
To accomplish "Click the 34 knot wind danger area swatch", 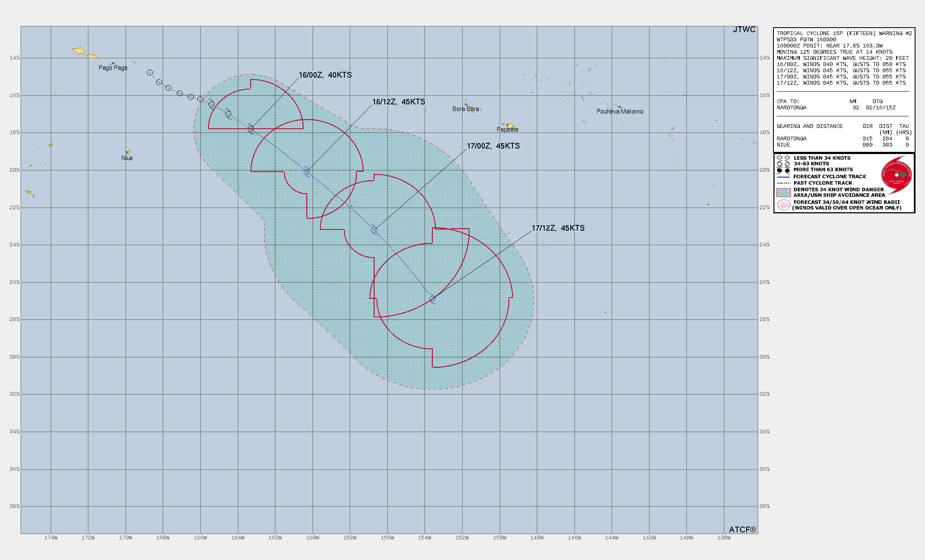I will coord(783,192).
